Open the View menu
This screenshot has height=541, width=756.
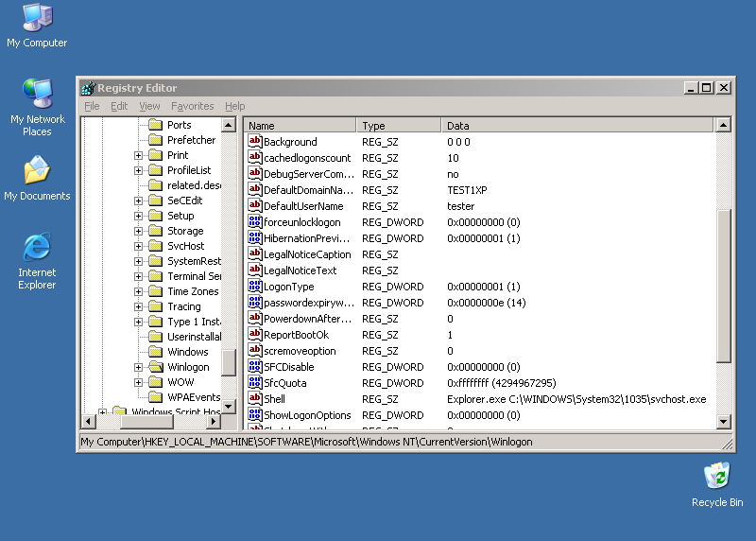149,106
